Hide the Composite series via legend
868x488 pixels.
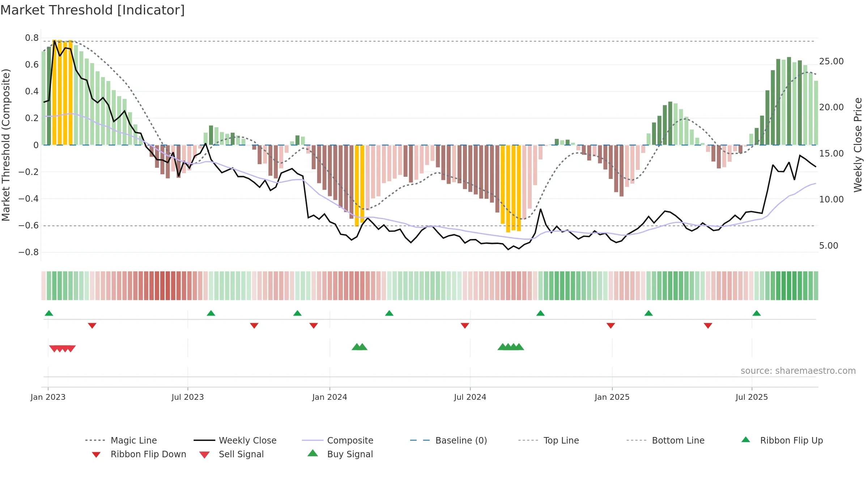pos(337,440)
